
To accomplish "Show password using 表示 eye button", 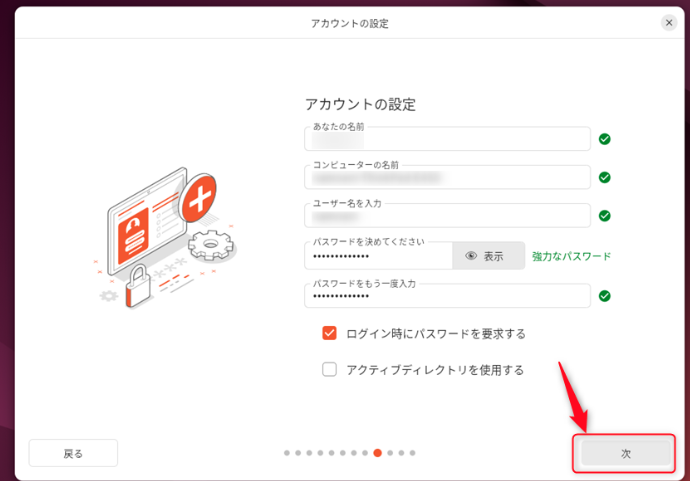I will 488,256.
